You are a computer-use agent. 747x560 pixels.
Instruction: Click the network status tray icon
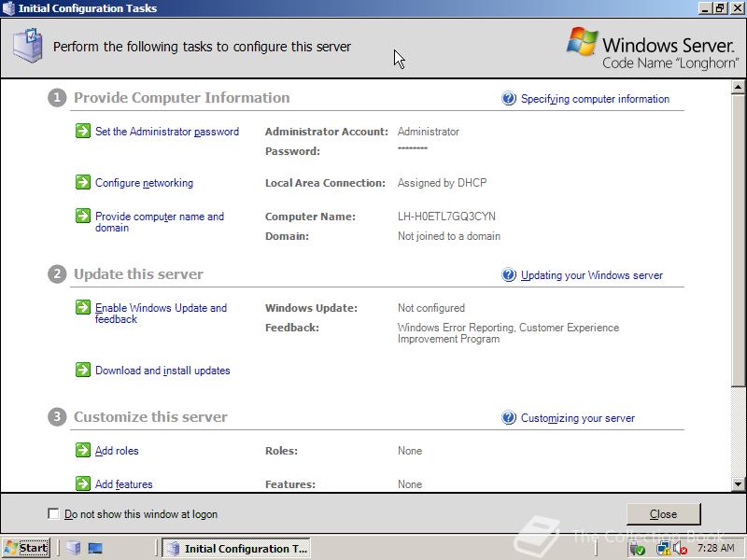point(663,549)
